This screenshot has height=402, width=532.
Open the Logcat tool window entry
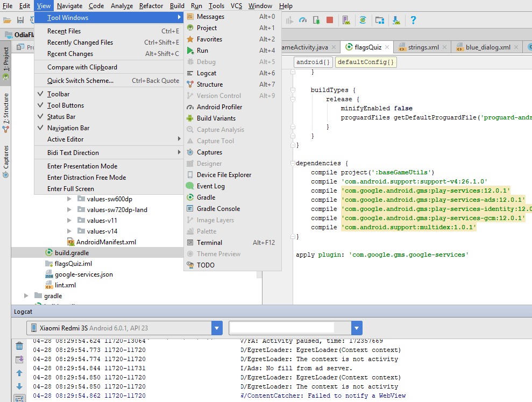pyautogui.click(x=232, y=73)
